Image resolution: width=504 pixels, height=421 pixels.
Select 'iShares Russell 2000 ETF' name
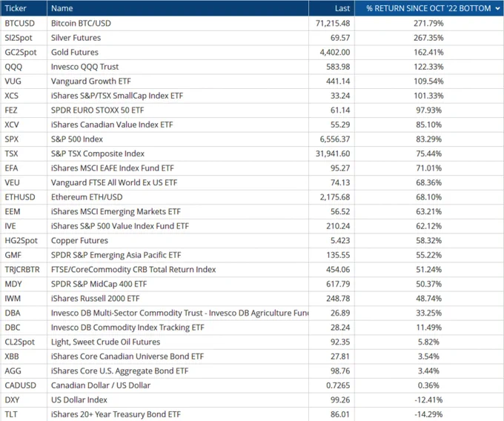[x=96, y=298]
